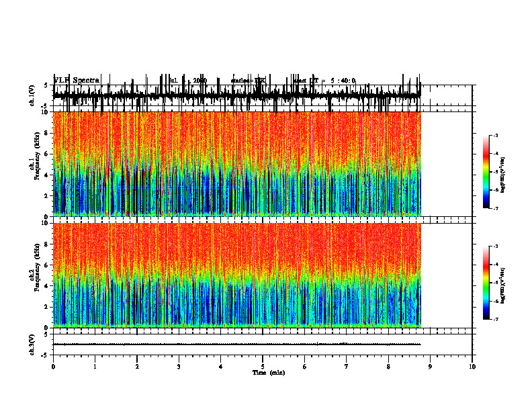Click the "-7" label on ch.2 color bar

(x=495, y=320)
